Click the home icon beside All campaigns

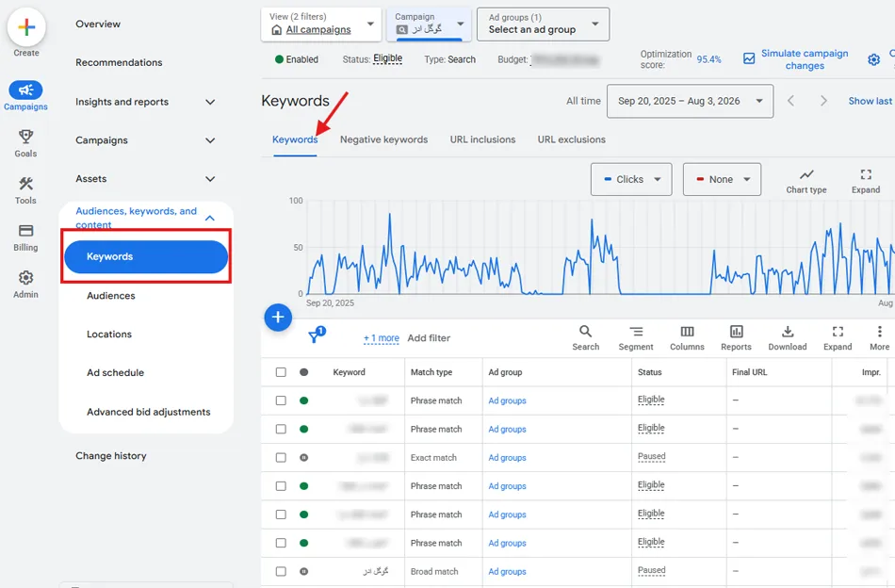click(277, 30)
